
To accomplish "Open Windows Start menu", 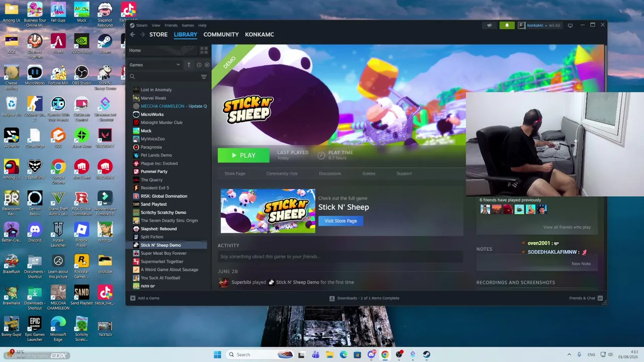I will (x=217, y=354).
